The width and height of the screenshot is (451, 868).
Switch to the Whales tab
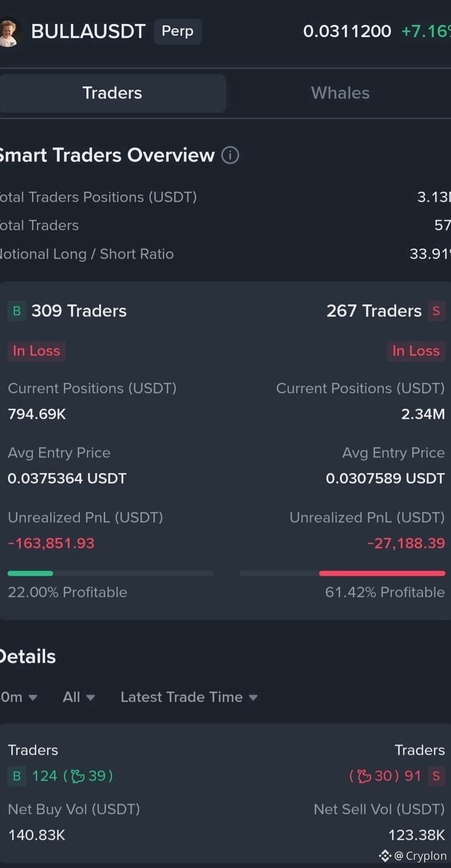(x=340, y=93)
